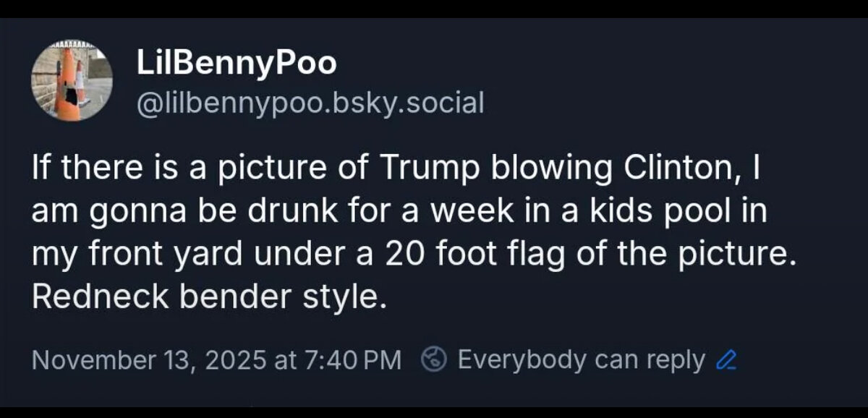Click the LilBennyPoo display name

click(237, 64)
